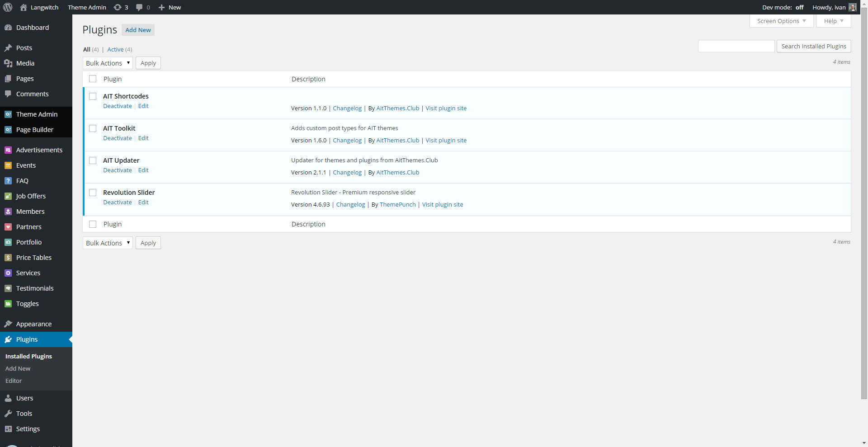
Task: Click the Price Tables dollar icon
Action: pos(8,258)
